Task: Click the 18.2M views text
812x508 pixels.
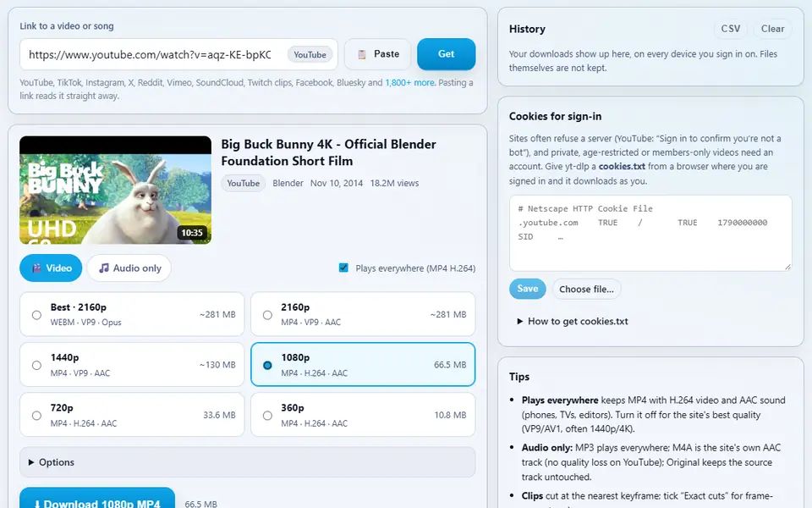Action: [x=394, y=183]
